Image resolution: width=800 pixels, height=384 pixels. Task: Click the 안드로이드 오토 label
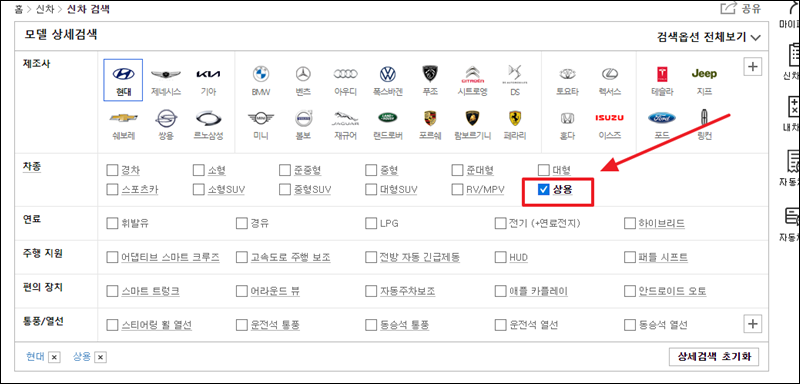(672, 291)
